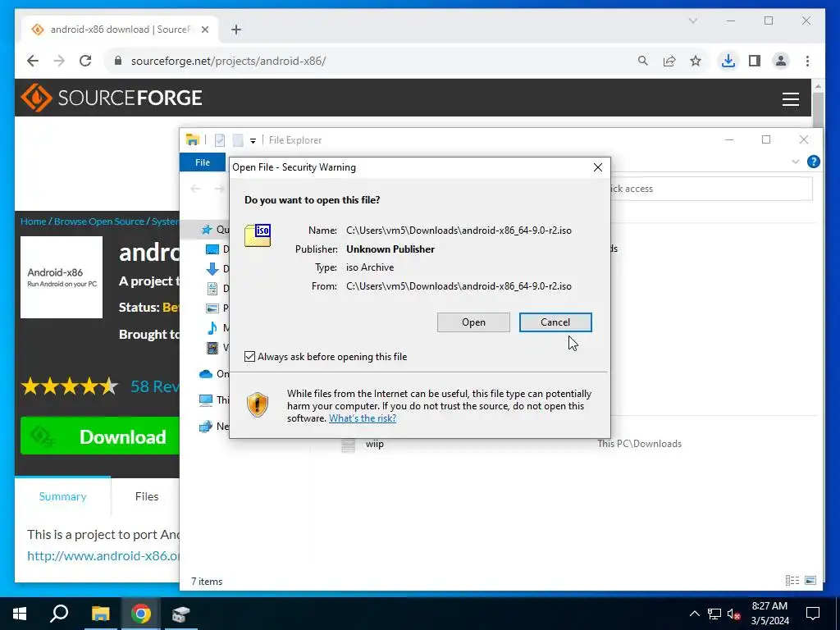Open the SourceForge hamburger menu

pos(790,99)
